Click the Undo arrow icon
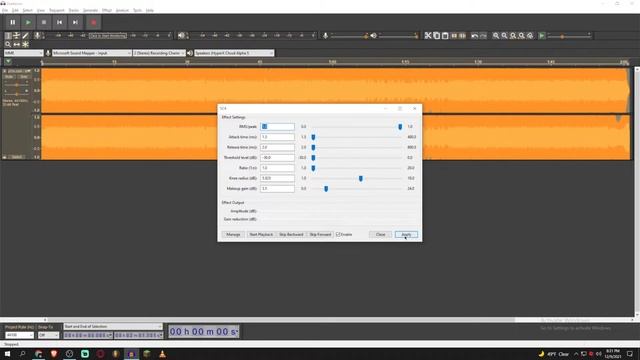 tap(474, 36)
